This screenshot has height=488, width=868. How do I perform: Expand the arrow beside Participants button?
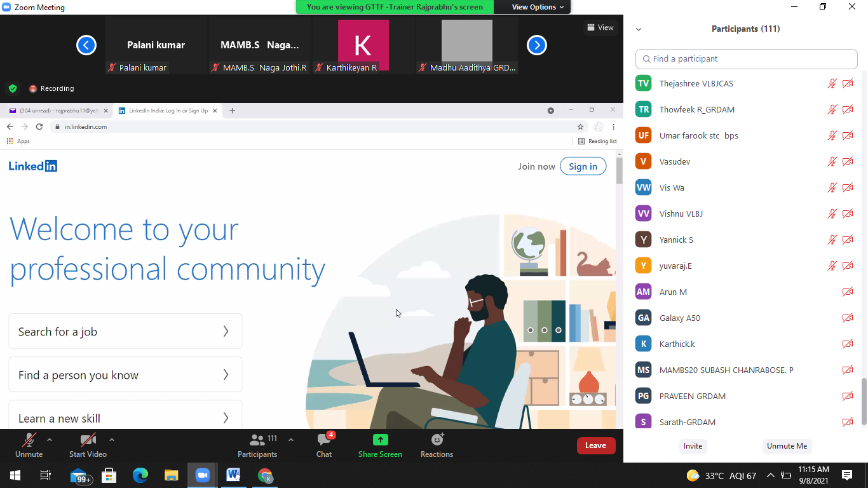click(x=291, y=440)
